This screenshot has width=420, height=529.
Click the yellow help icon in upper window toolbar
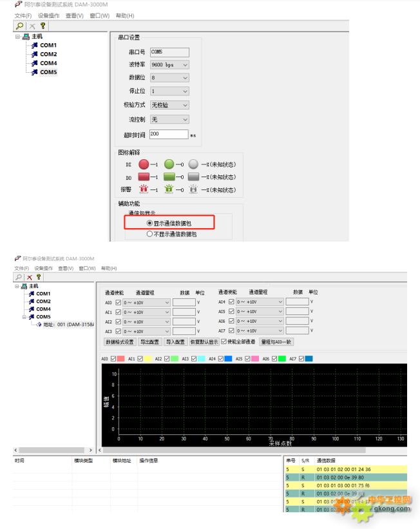point(43,26)
